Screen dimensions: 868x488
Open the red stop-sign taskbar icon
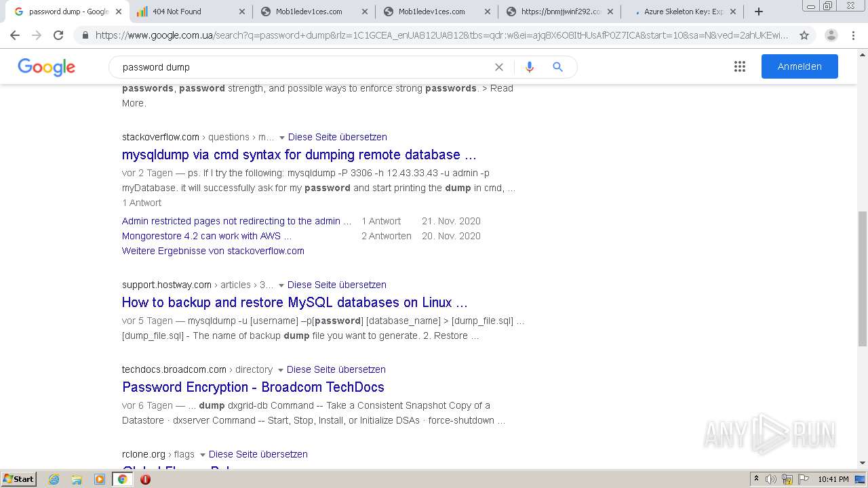pyautogui.click(x=145, y=479)
